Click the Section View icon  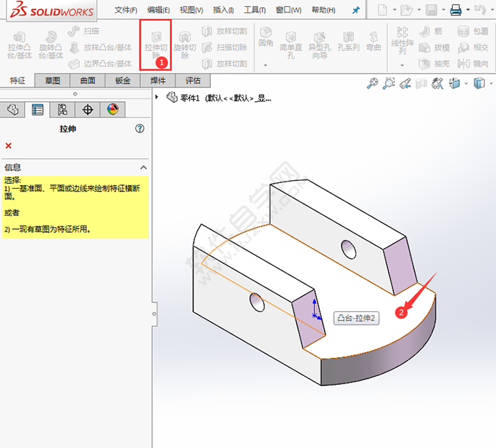(421, 83)
